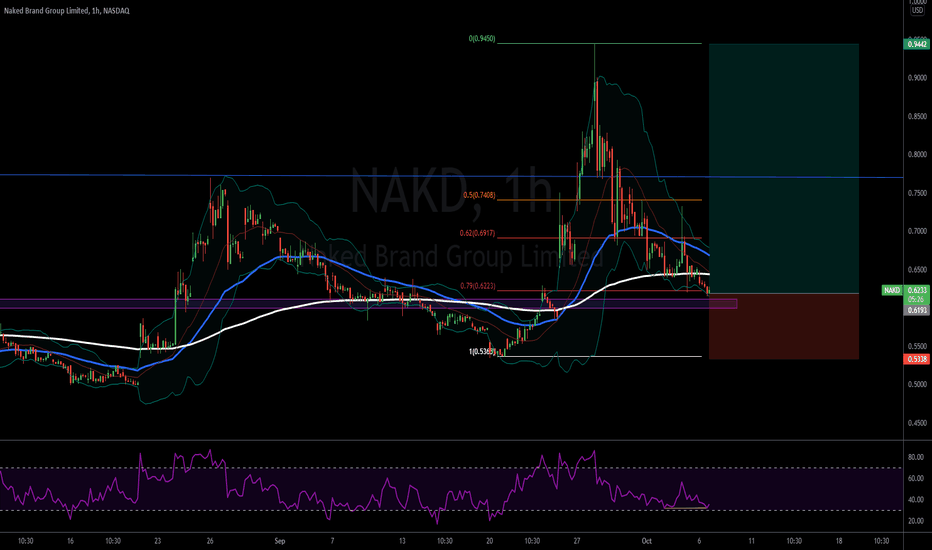Image resolution: width=932 pixels, height=550 pixels.
Task: Click the 0.8500 price axis value
Action: point(917,117)
